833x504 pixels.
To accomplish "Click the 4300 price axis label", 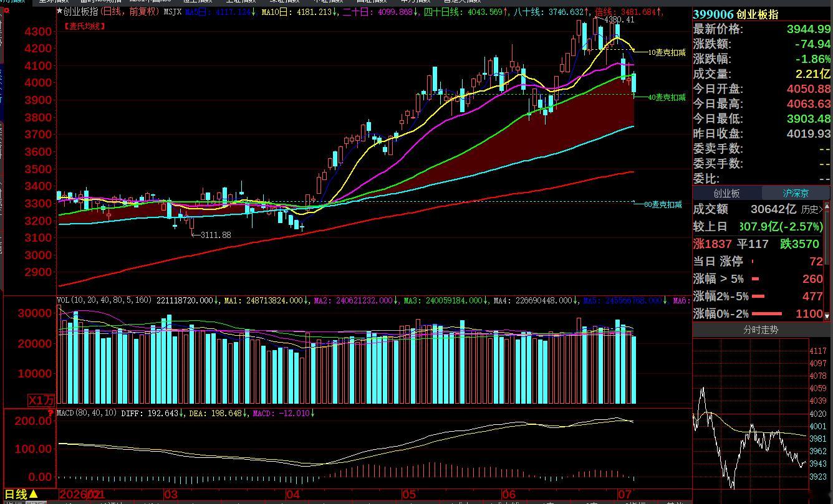I will pos(38,31).
